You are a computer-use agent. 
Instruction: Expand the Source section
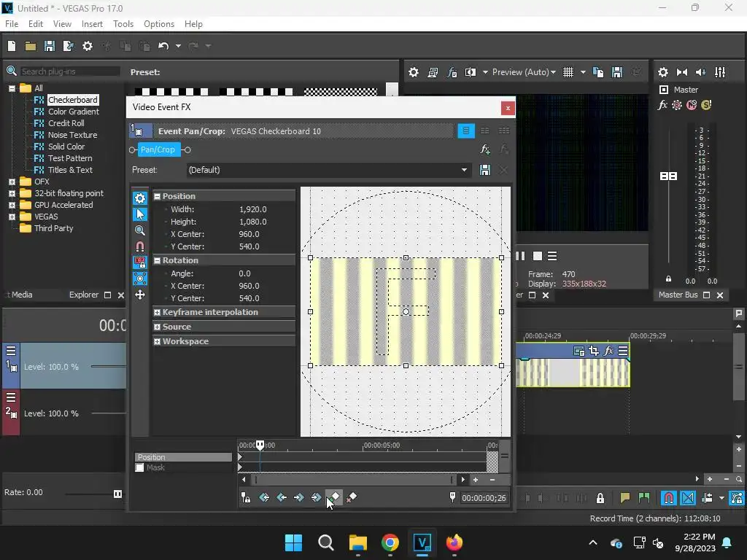click(x=157, y=327)
